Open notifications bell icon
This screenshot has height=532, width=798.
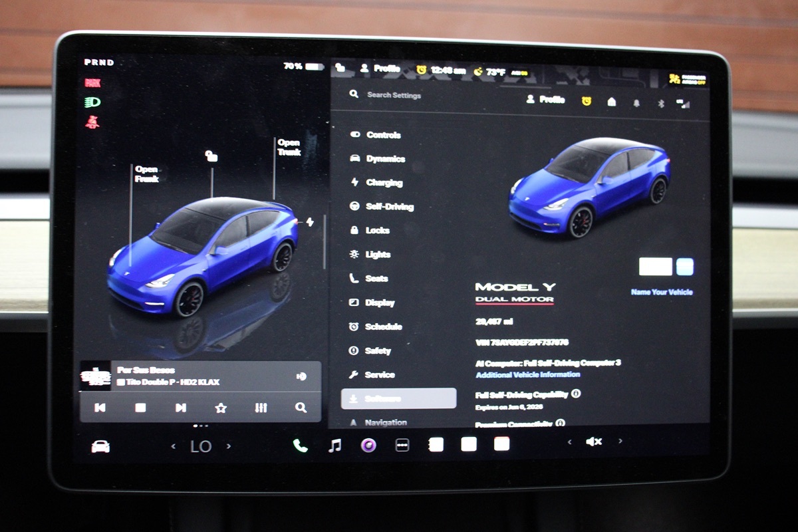click(x=636, y=103)
